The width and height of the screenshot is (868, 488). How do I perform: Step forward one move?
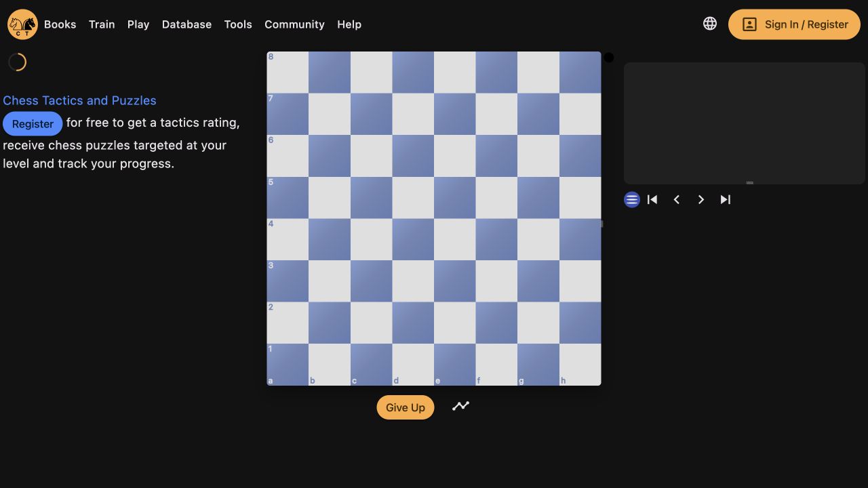pyautogui.click(x=701, y=199)
